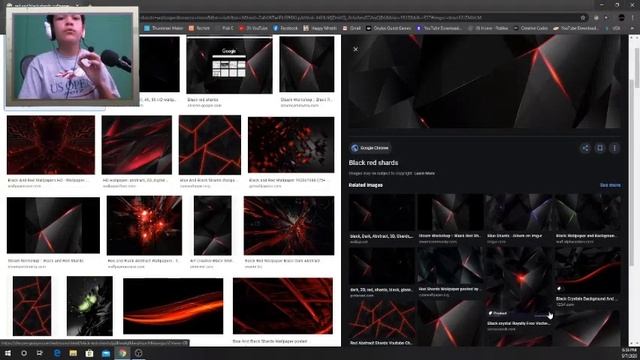Open OBS Studio icon on taskbar

point(138,353)
